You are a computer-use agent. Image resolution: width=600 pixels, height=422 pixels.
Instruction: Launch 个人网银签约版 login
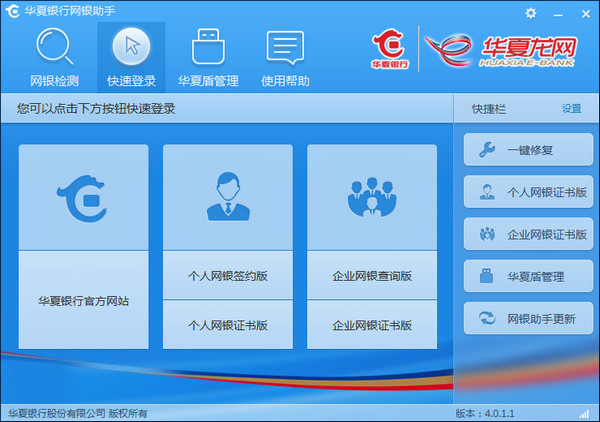coord(228,275)
